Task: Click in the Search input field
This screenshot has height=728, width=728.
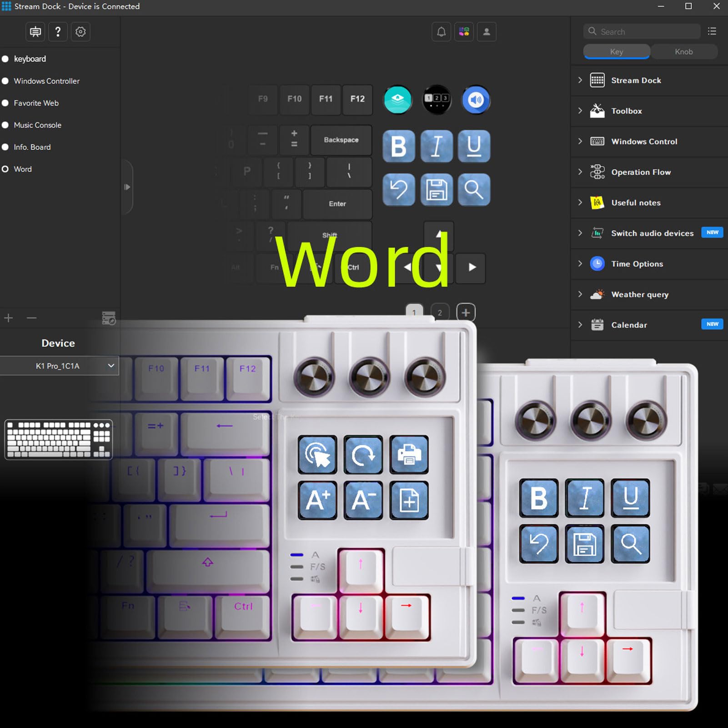Action: click(x=642, y=31)
